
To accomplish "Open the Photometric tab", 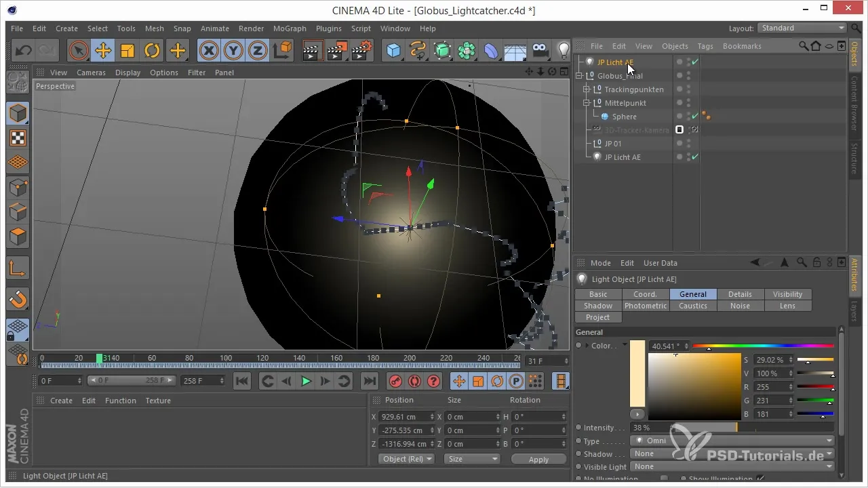I will tap(646, 306).
